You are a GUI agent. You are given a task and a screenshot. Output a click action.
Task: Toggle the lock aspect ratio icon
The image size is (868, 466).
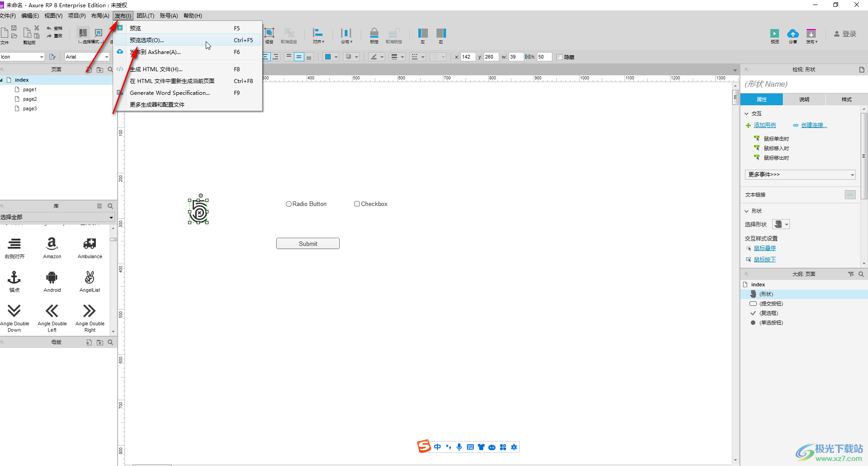[x=527, y=57]
